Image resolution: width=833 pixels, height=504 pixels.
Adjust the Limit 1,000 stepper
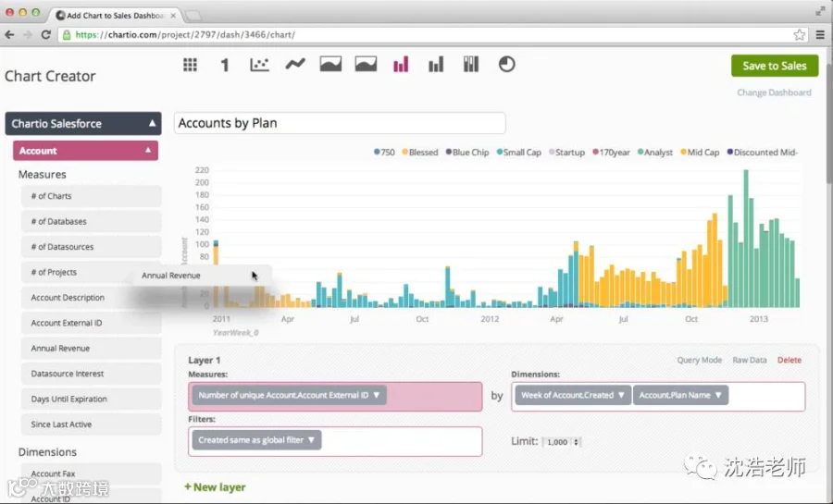click(576, 442)
